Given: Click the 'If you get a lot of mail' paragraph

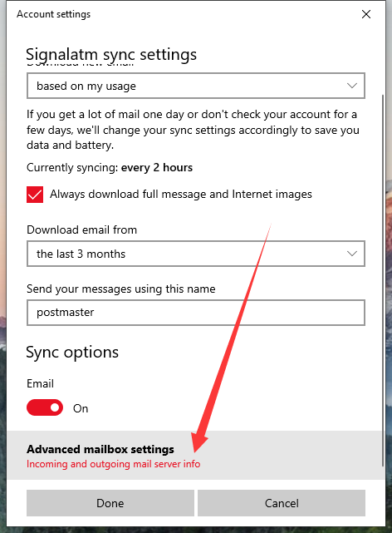Looking at the screenshot, I should point(193,130).
